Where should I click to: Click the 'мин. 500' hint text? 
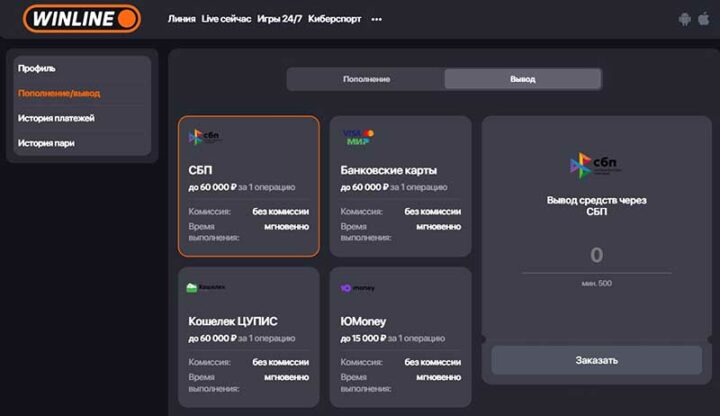click(596, 283)
